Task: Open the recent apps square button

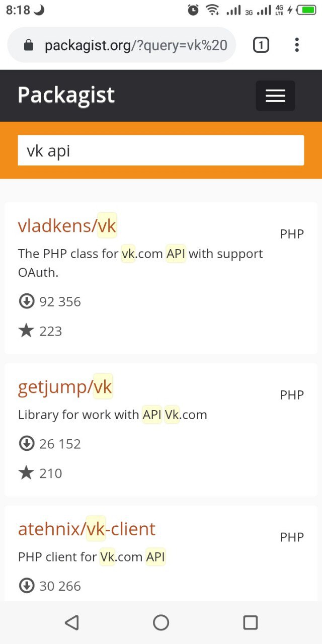Action: [x=250, y=622]
